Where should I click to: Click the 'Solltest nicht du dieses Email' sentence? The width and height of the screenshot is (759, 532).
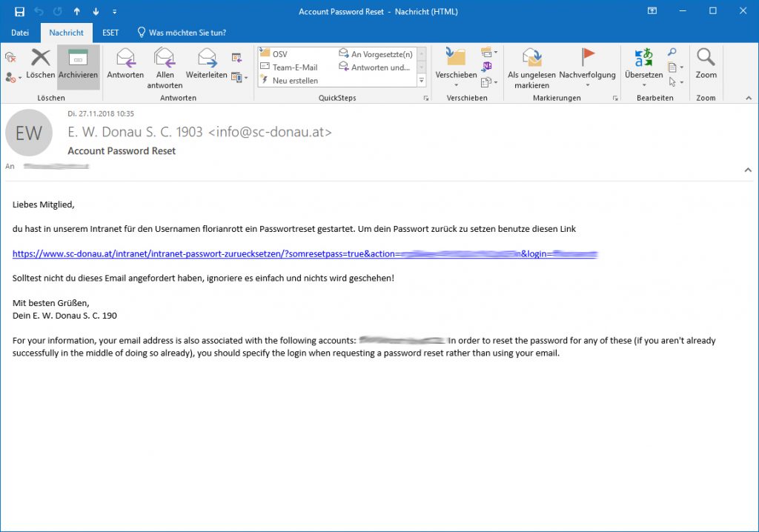[x=203, y=279]
